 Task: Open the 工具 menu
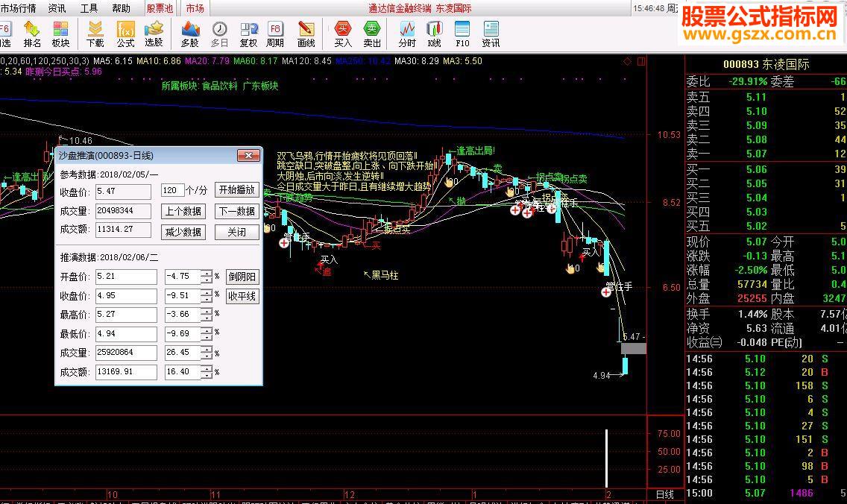coord(89,8)
